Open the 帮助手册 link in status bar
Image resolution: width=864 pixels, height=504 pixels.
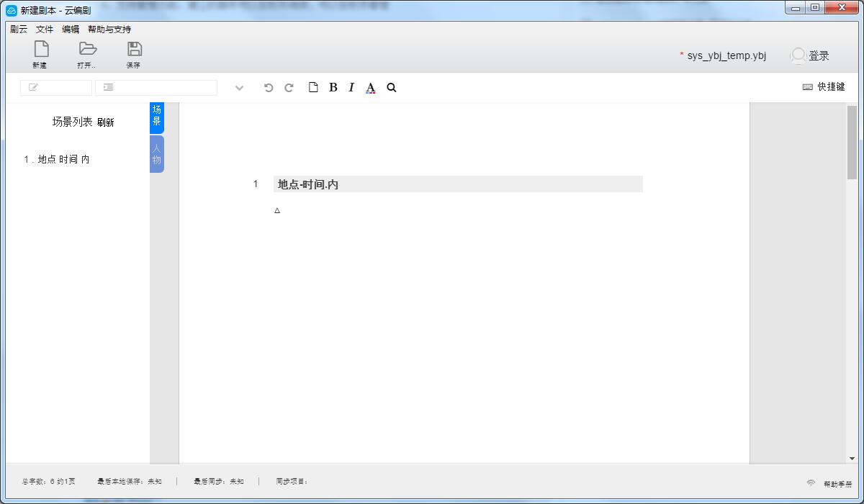pos(837,484)
